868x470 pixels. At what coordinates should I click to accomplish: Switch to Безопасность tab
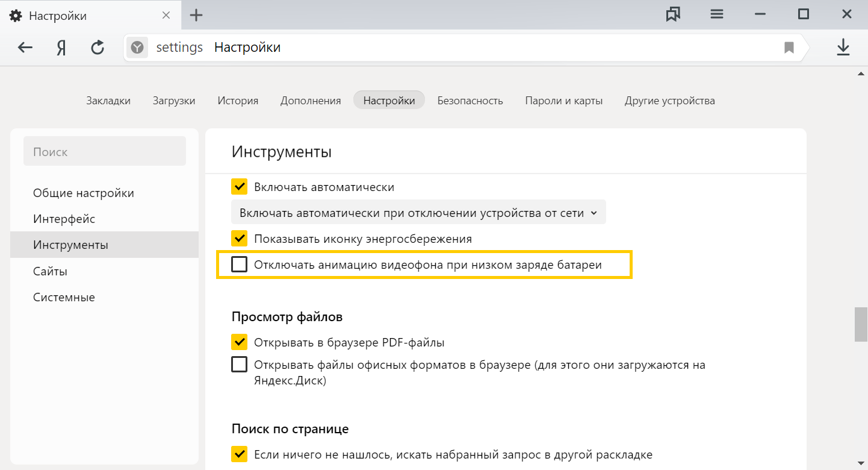(470, 101)
